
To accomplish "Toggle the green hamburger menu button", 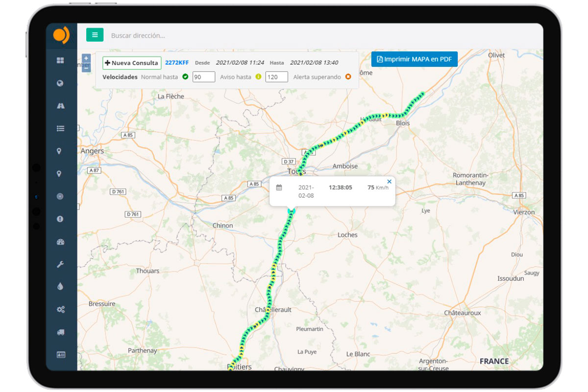I will [x=95, y=35].
